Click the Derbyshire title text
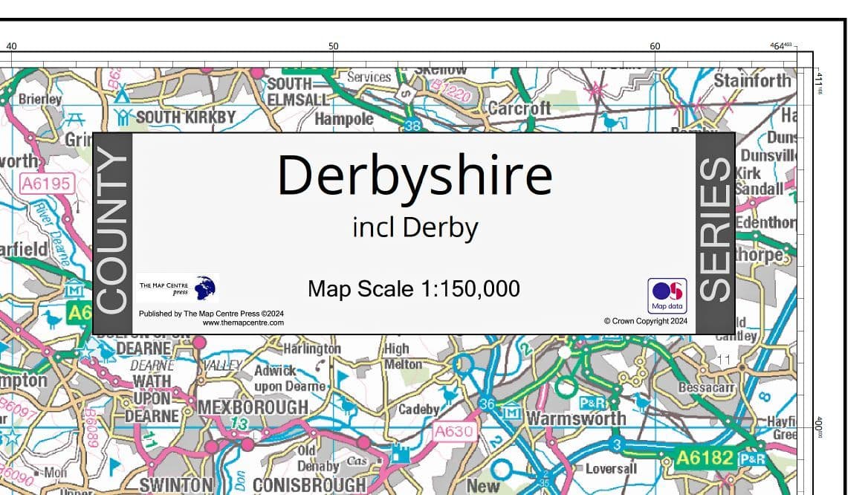 coord(416,174)
